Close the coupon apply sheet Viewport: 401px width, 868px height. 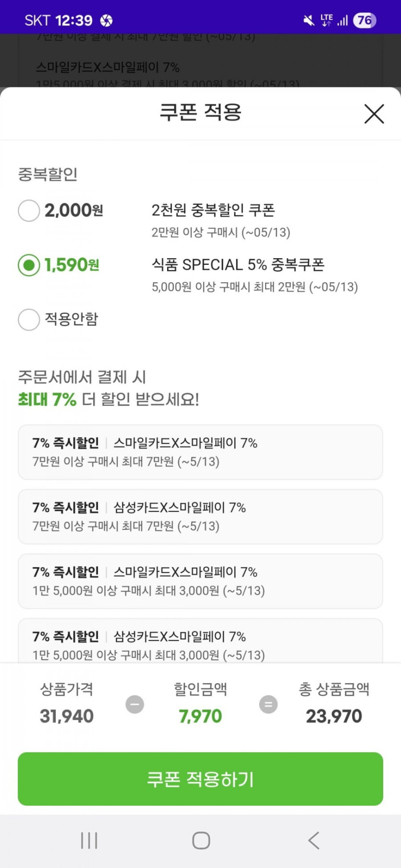point(374,114)
